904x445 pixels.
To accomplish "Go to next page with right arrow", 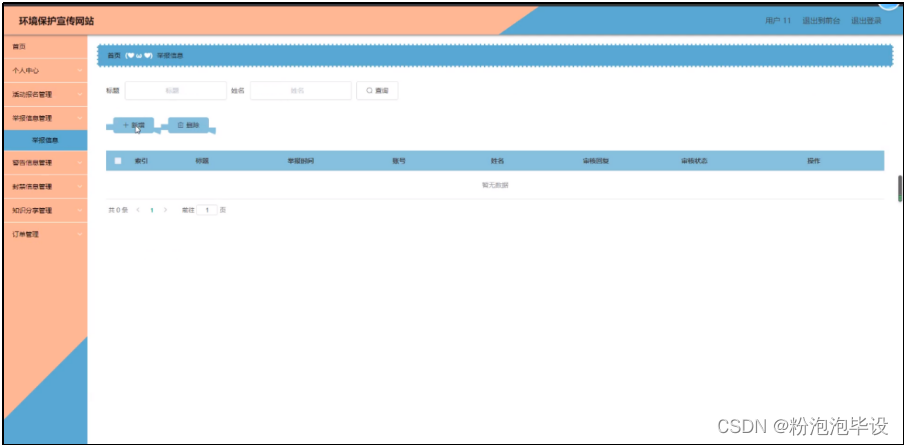I will (165, 210).
